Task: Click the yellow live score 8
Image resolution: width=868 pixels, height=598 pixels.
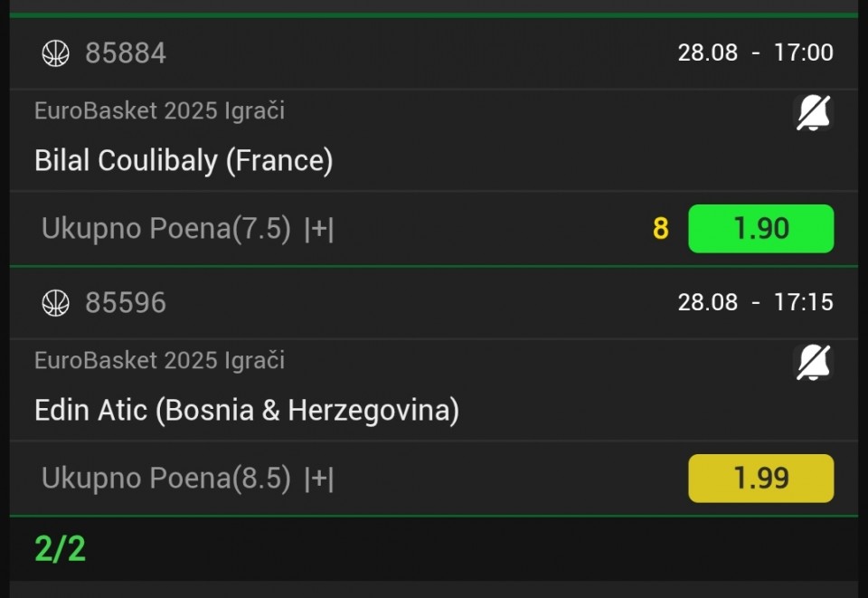Action: [660, 229]
